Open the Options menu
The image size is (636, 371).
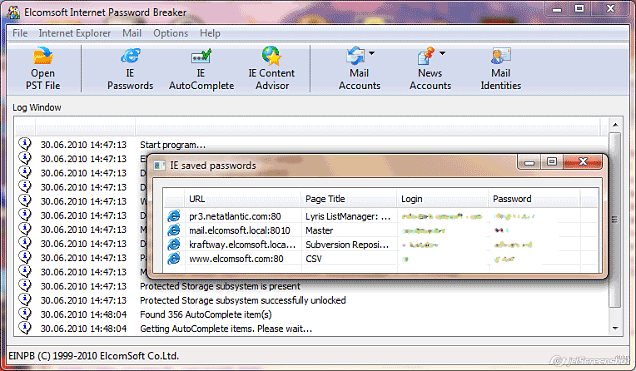170,33
